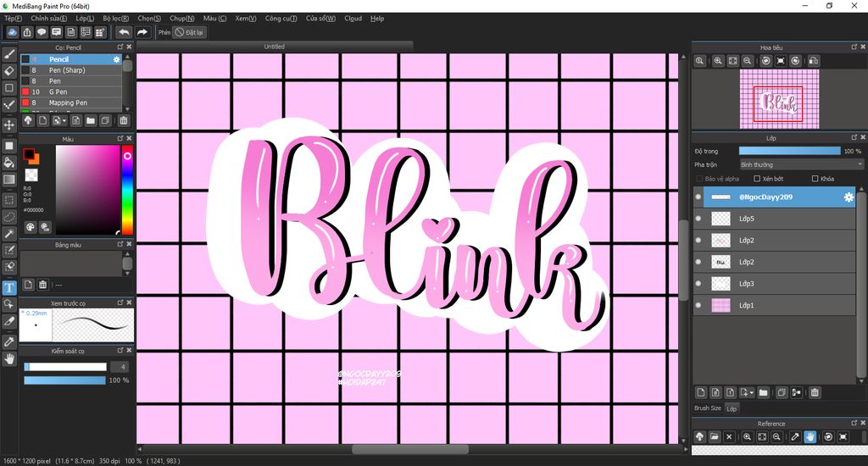Undock the Lớp layers panel
Viewport: 868px width, 466px height.
[x=854, y=137]
